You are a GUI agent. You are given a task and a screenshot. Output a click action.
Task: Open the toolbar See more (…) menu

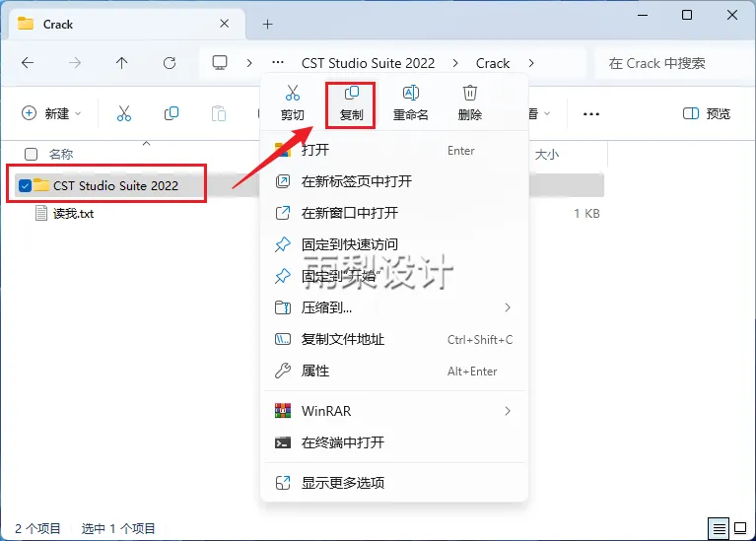tap(591, 113)
